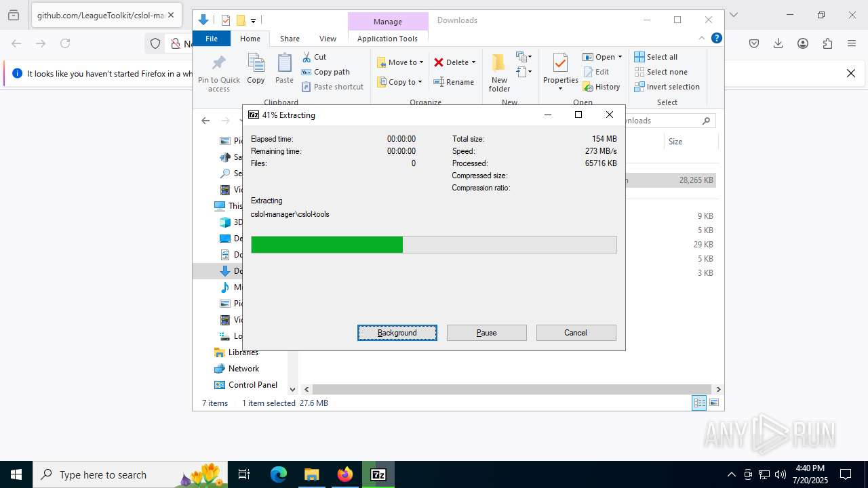This screenshot has width=868, height=488.
Task: Collapse the Explorer ribbon chevron
Action: 702,39
